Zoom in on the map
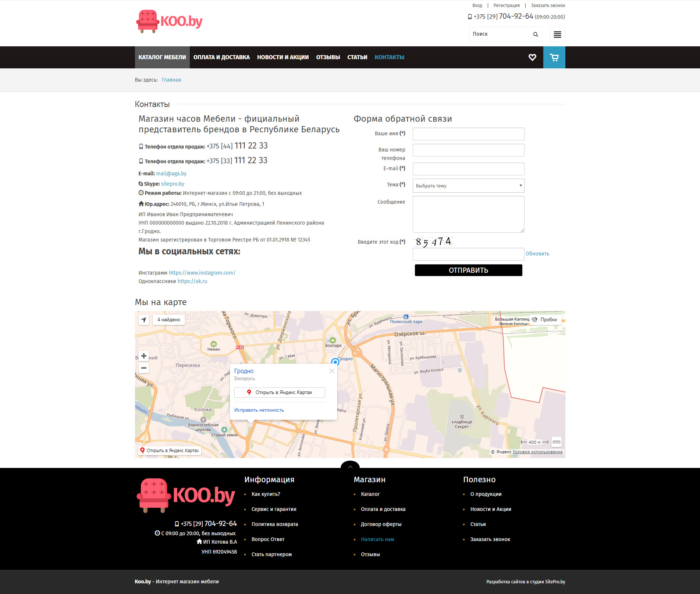 (x=144, y=356)
